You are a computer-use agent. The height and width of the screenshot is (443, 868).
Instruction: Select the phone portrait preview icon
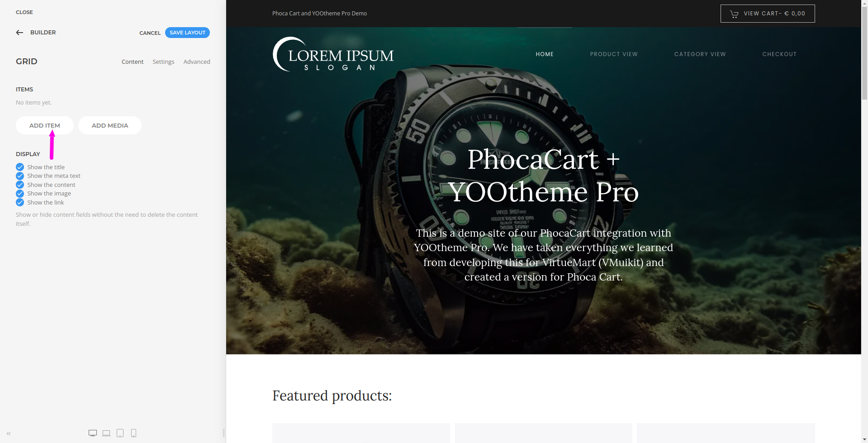(133, 433)
